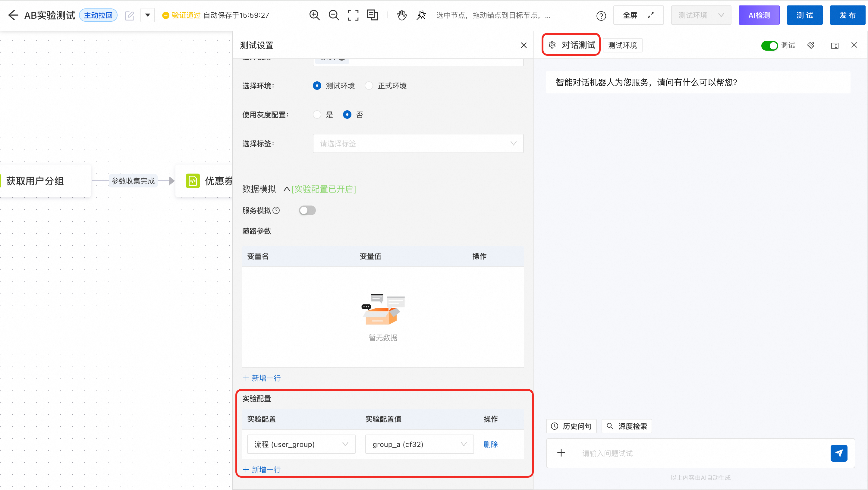Click the chatbot greeting message
Screen dimensions: 868x490
pos(698,82)
